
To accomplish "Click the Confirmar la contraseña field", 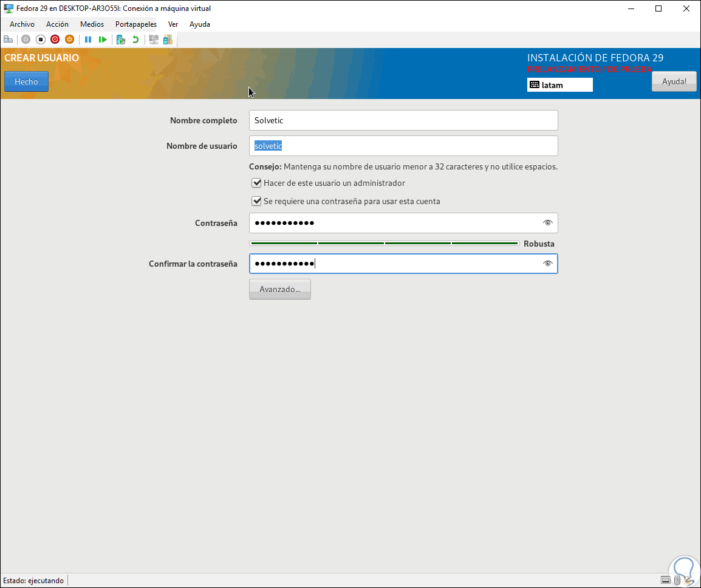I will click(403, 264).
